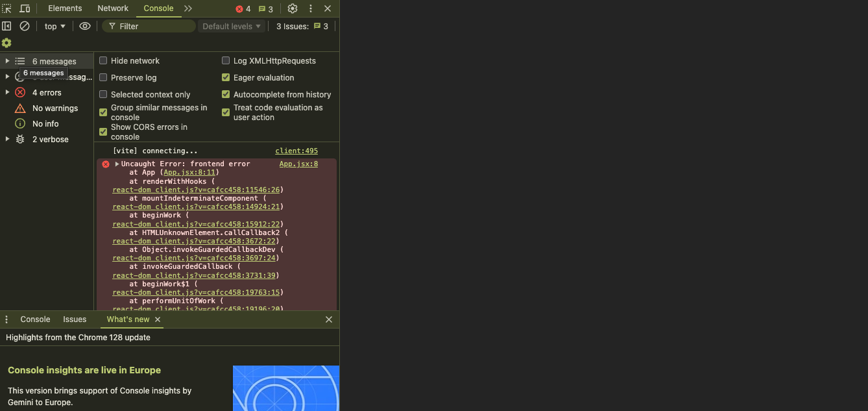
Task: Click the error icon beside 4 errors
Action: [x=20, y=92]
